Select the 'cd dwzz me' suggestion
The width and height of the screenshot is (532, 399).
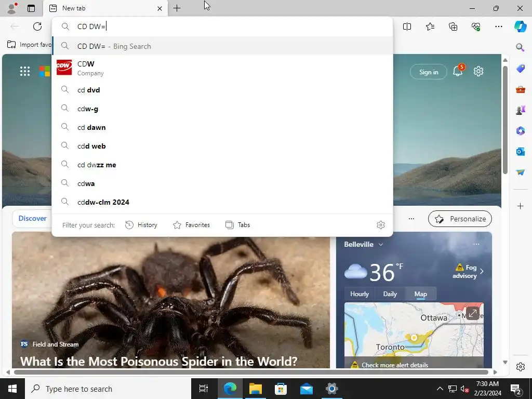click(222, 165)
